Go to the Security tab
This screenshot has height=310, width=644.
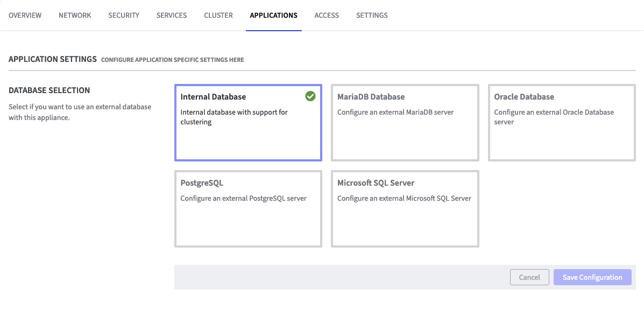tap(124, 15)
